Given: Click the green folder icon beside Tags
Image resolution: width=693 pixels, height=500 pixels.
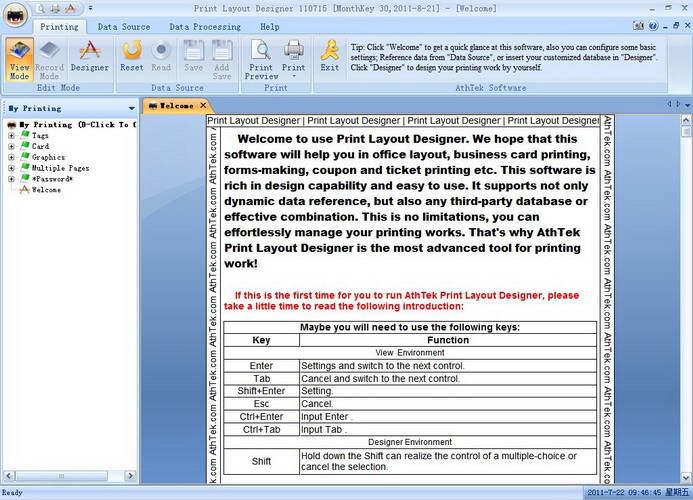Looking at the screenshot, I should (25, 135).
